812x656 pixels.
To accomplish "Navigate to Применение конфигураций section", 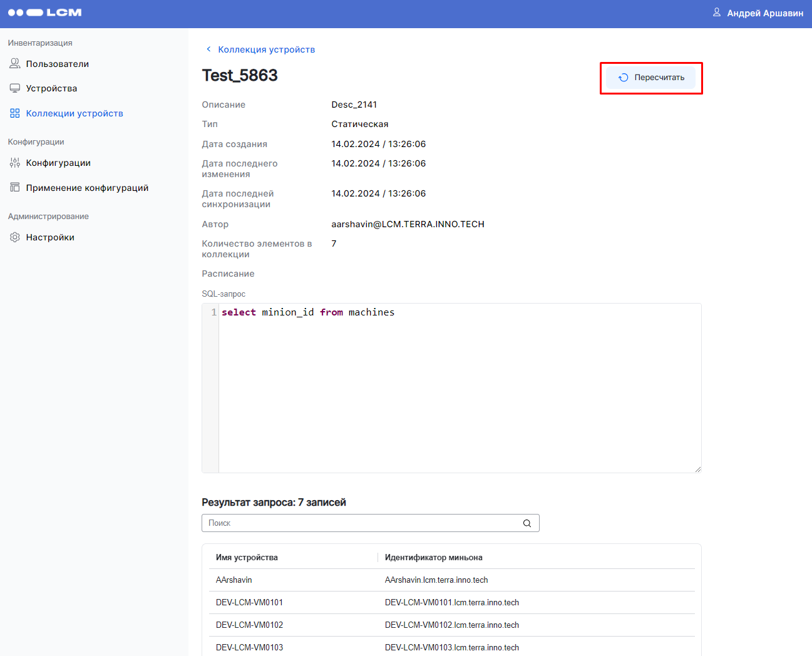I will click(x=87, y=188).
